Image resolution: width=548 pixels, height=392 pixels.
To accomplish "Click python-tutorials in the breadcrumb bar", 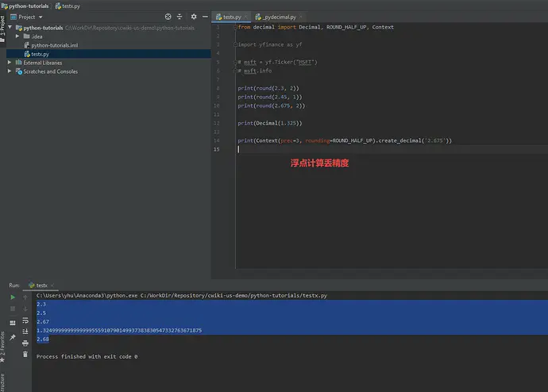I will (25, 6).
